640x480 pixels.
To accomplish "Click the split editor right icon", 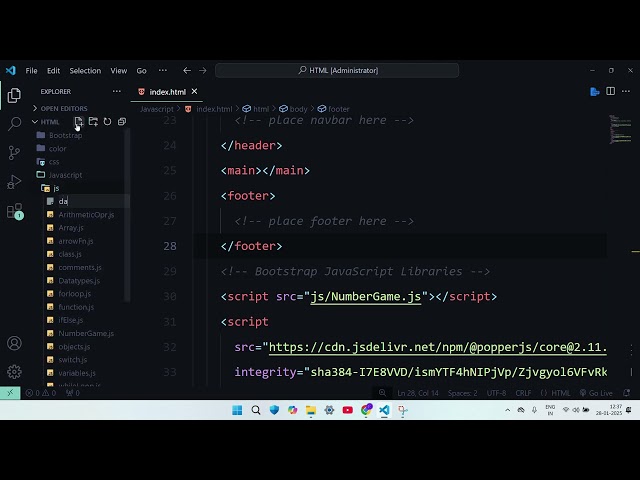I will (611, 91).
